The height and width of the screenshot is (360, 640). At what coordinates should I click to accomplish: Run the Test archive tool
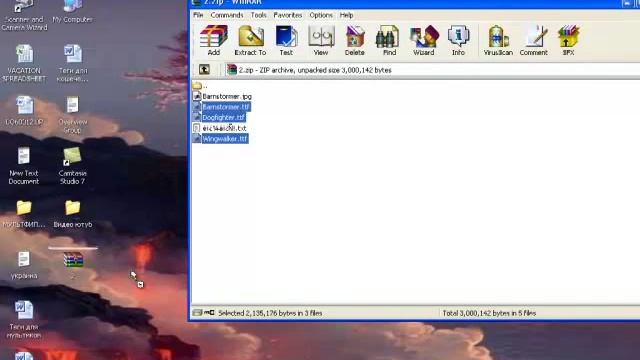286,40
